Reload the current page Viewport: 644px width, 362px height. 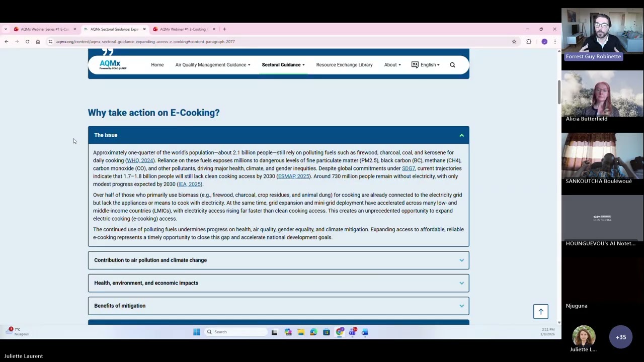click(x=27, y=42)
